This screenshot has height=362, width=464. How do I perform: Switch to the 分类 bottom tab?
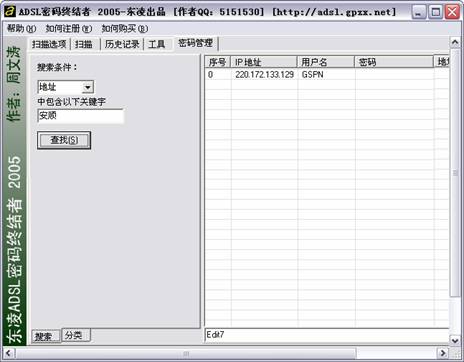pyautogui.click(x=74, y=335)
